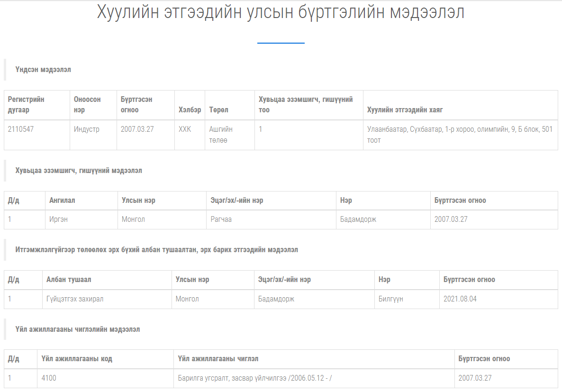562x392 pixels.
Task: Click Монгол in the Иргэн shareholder row
Action: [133, 219]
